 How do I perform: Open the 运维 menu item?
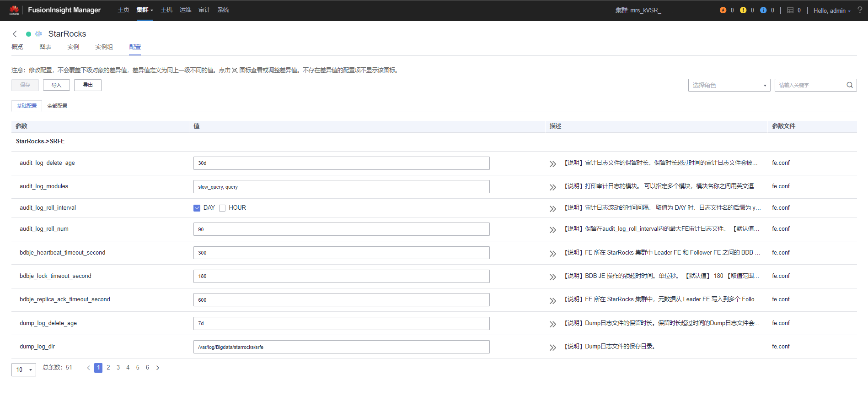[x=185, y=10]
